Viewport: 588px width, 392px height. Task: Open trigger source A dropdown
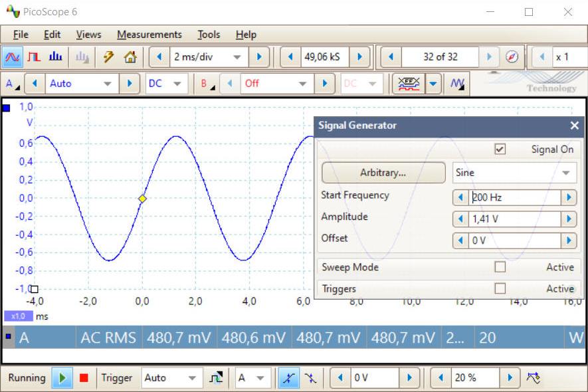[x=252, y=378]
